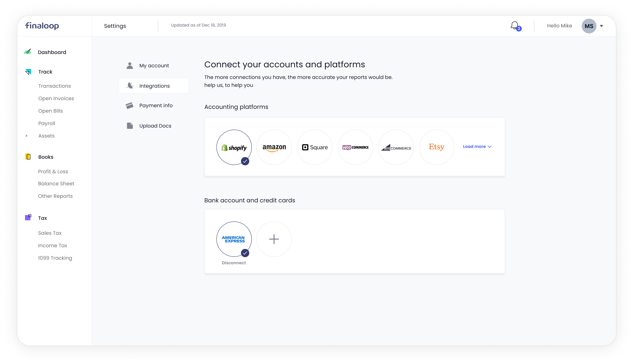
Task: Click Disconnect under American Express
Action: [x=234, y=263]
